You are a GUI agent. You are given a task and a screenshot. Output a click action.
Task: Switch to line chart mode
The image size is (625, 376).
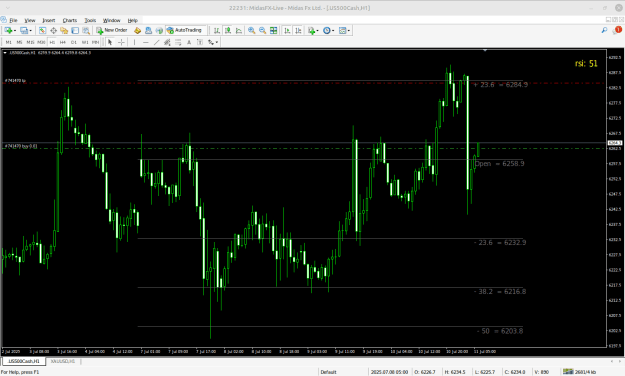click(x=239, y=30)
